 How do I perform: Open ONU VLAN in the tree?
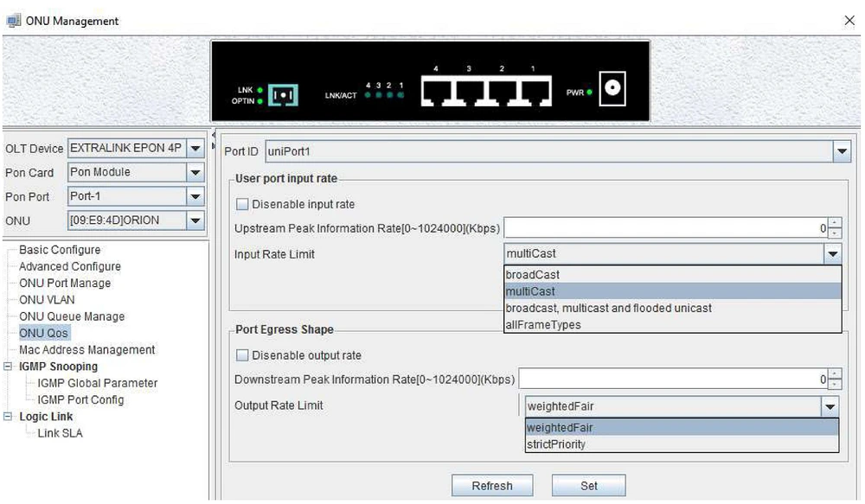pyautogui.click(x=47, y=300)
